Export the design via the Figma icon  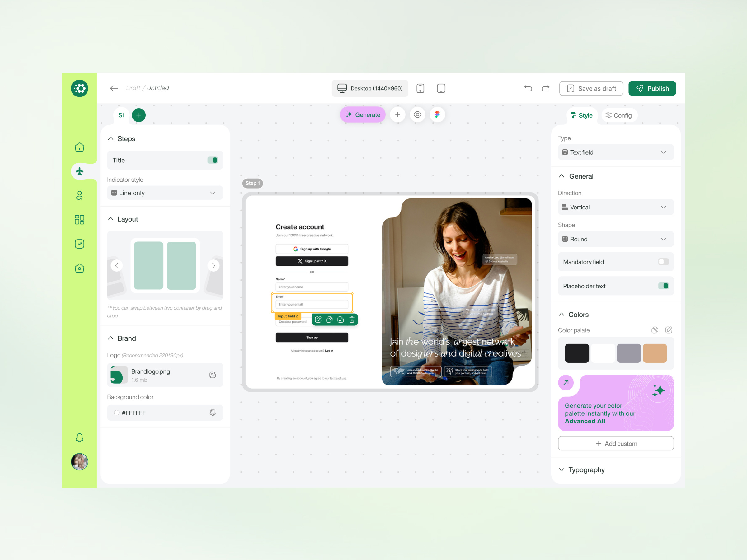[x=437, y=114]
